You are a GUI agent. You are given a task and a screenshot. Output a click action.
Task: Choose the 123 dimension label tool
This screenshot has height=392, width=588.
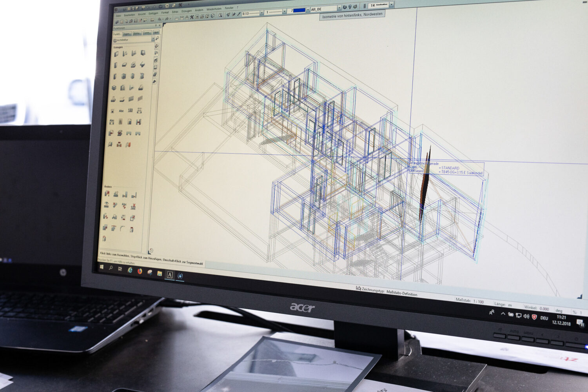(130, 111)
